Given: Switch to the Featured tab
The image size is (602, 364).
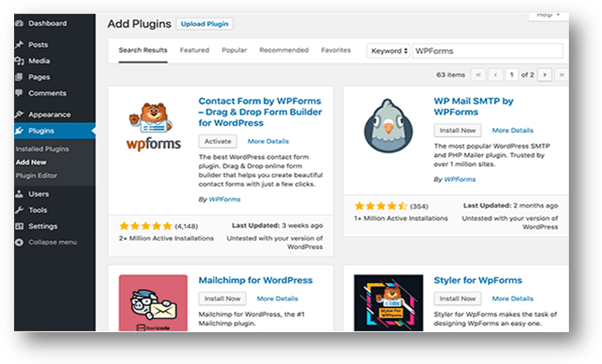Looking at the screenshot, I should tap(194, 50).
